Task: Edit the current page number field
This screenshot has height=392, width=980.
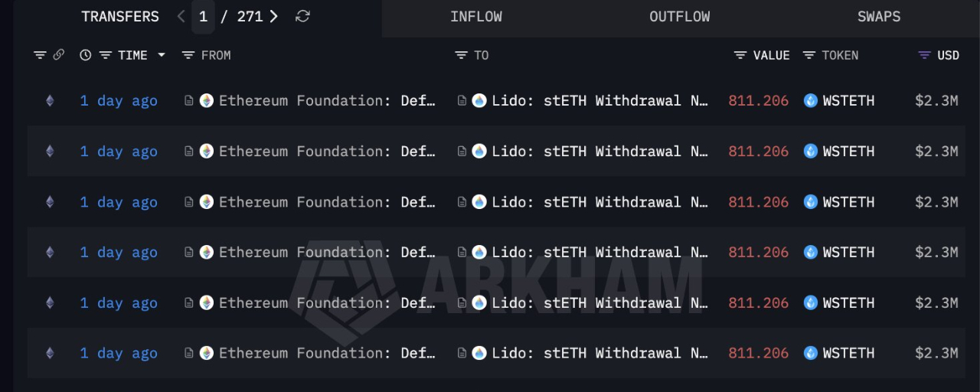Action: [x=203, y=17]
